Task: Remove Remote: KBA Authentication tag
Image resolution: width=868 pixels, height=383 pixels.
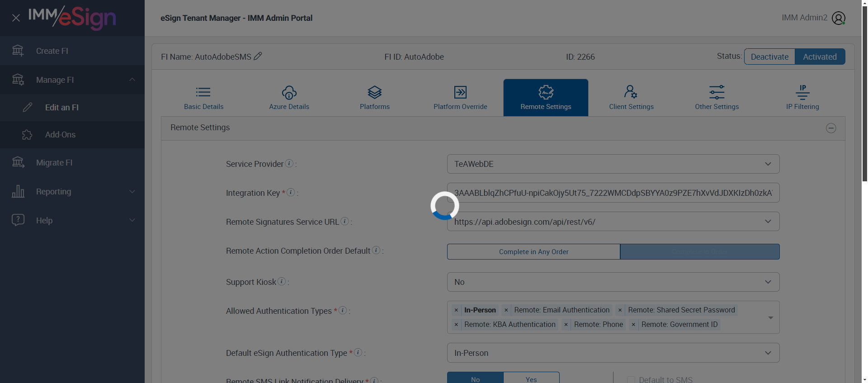Action: click(x=456, y=325)
